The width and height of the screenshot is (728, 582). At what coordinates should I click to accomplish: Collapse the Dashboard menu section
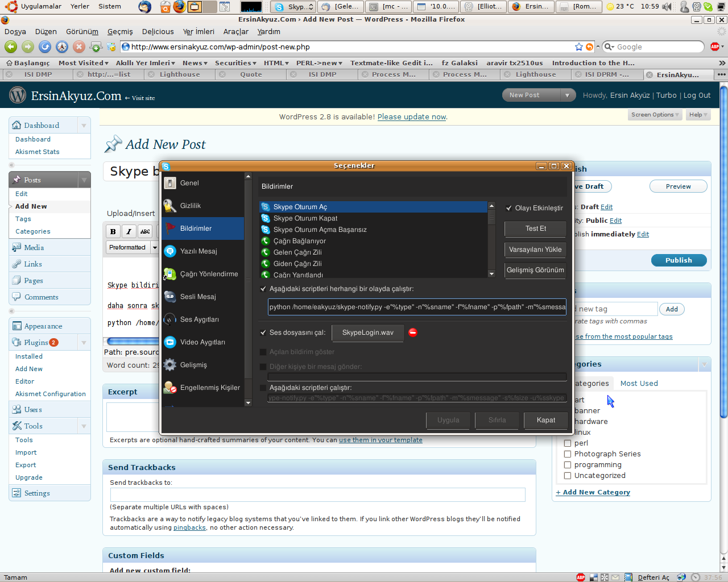click(x=84, y=126)
